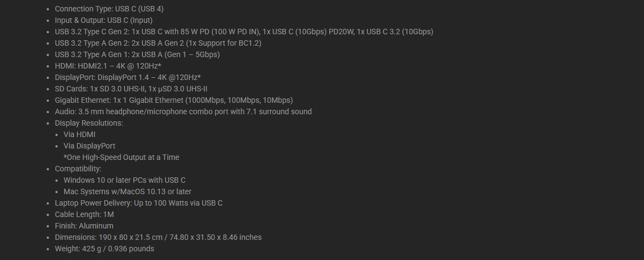Click the MacOS 10.13 or later entry
644x260 pixels.
(x=127, y=191)
